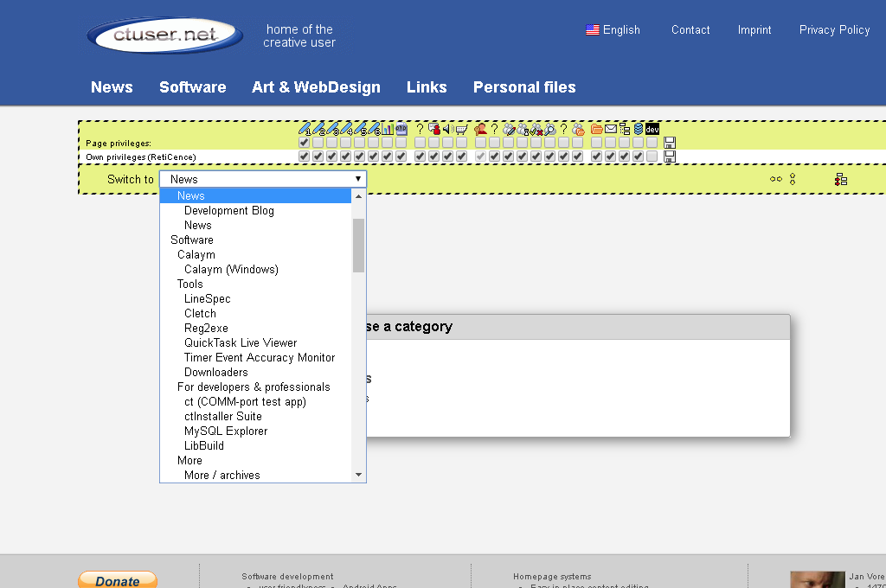This screenshot has height=588, width=886.
Task: Open the Software navigation menu
Action: pyautogui.click(x=192, y=87)
